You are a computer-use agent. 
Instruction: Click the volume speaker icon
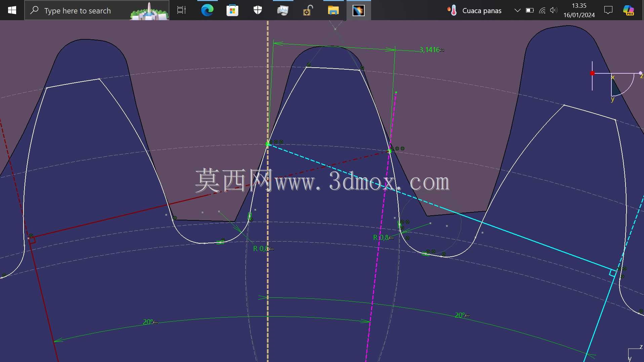coord(554,10)
